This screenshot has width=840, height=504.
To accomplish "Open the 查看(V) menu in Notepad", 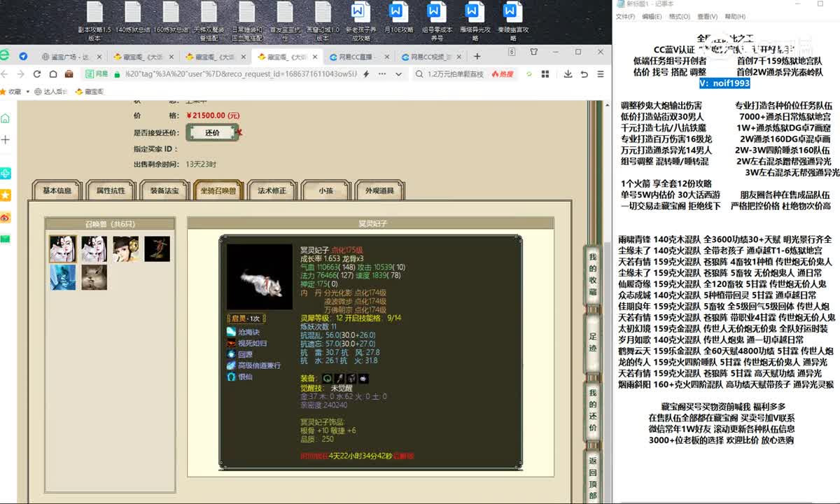I will 707,16.
